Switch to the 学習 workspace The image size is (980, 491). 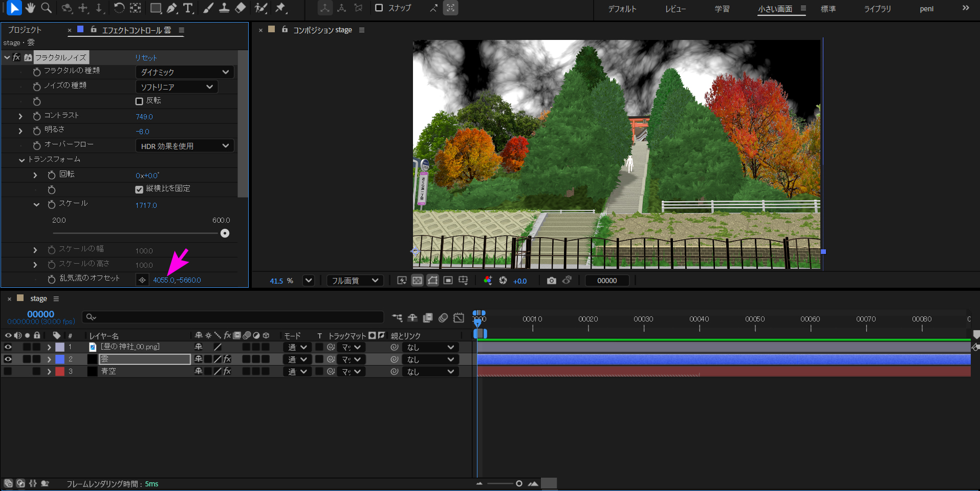coord(722,9)
